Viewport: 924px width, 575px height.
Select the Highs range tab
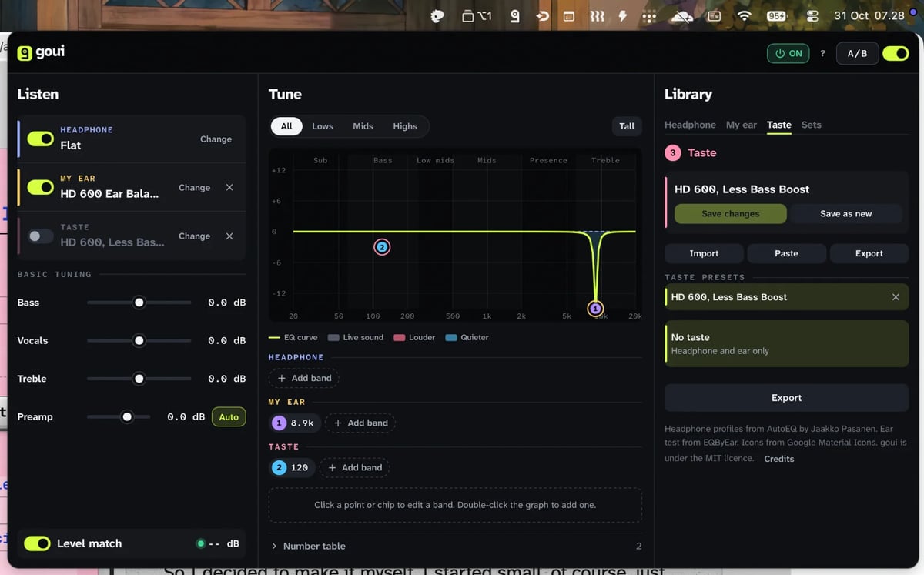tap(405, 126)
